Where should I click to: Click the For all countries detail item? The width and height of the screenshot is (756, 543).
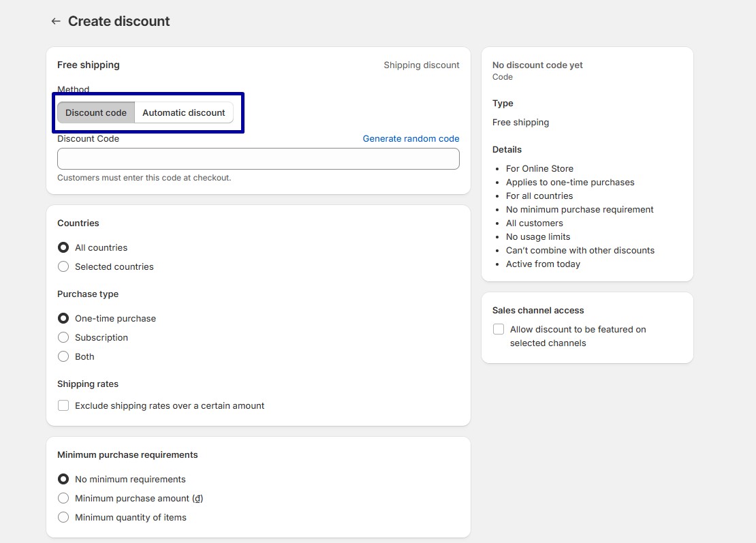click(539, 196)
